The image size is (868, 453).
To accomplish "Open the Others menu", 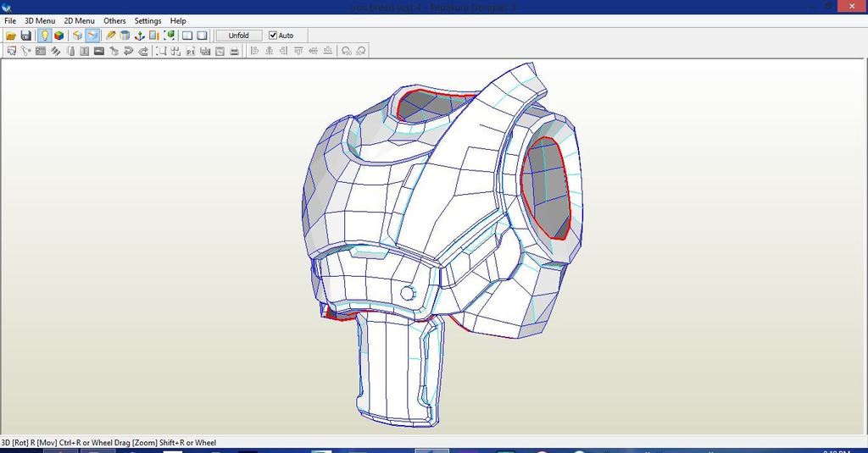I will pos(114,20).
